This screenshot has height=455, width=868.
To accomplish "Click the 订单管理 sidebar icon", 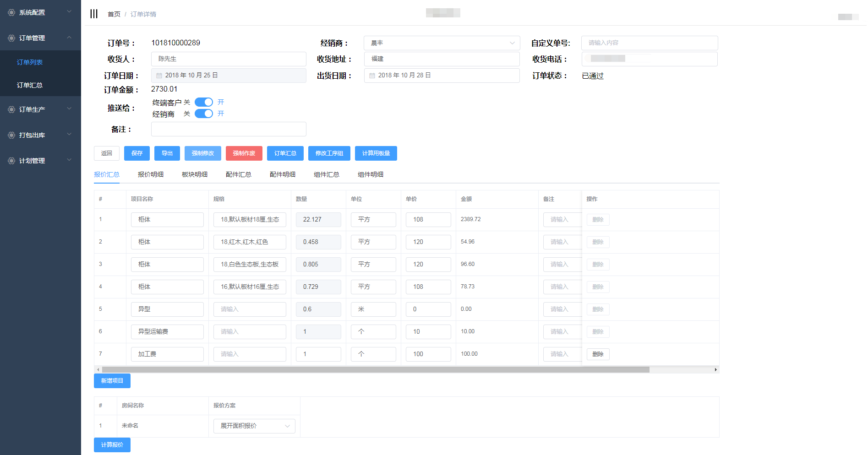I will tap(11, 38).
